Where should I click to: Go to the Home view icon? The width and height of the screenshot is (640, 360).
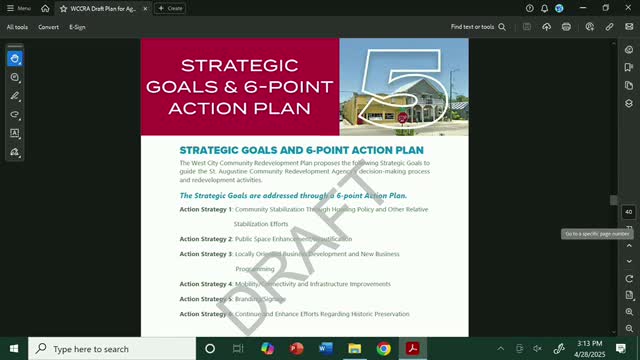pos(45,8)
